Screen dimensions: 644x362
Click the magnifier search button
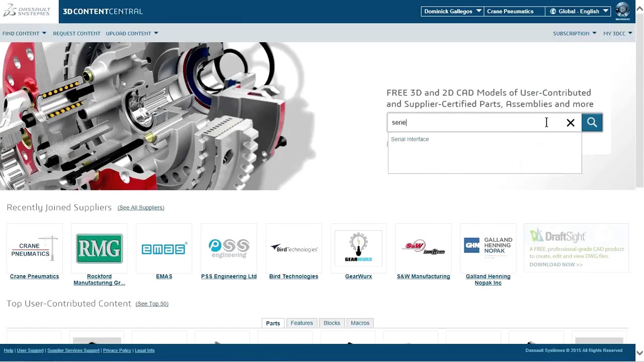592,122
